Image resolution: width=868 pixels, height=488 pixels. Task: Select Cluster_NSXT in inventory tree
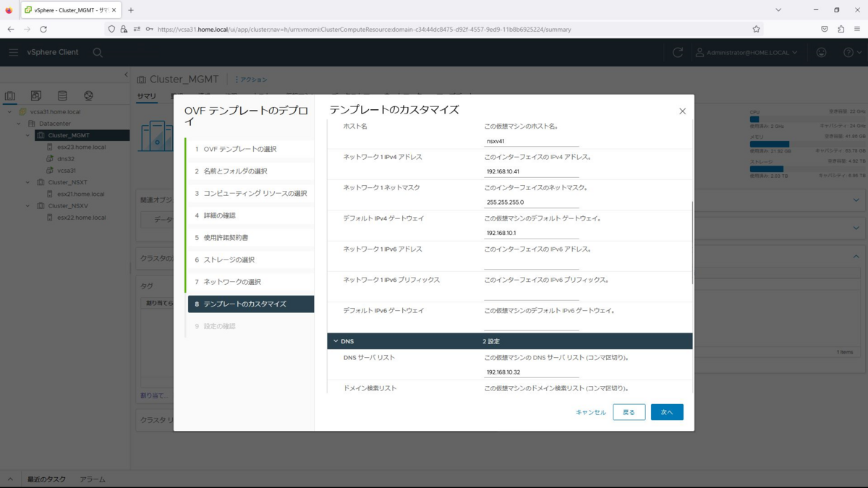click(67, 182)
